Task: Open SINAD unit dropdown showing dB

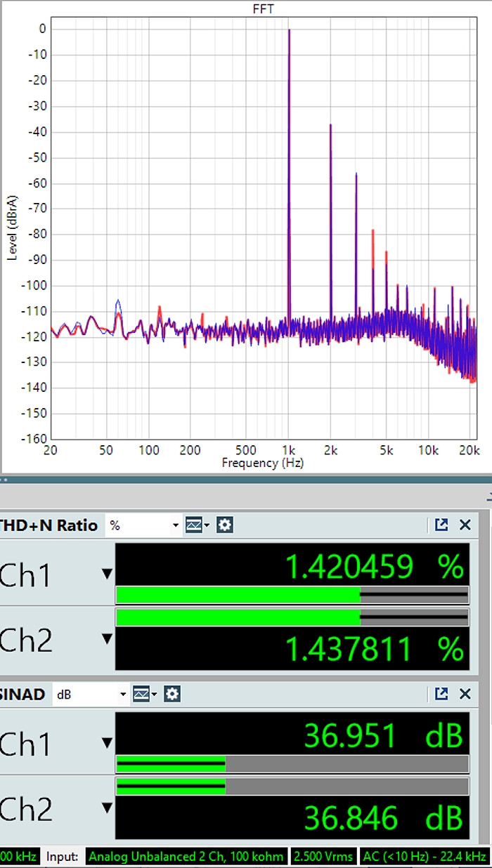Action: click(x=91, y=695)
